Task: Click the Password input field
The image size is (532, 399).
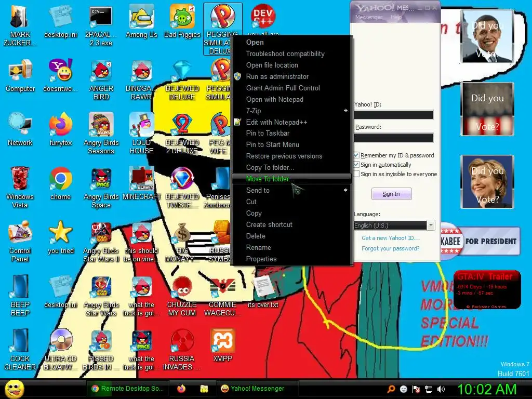Action: [x=393, y=137]
